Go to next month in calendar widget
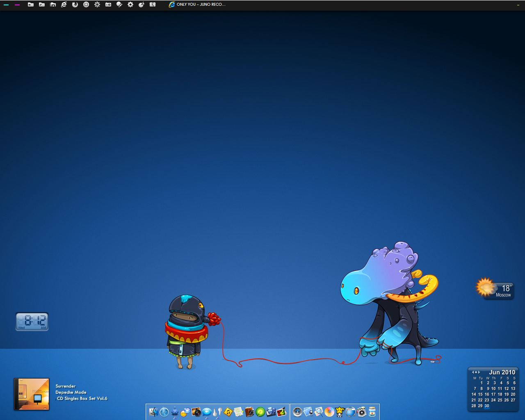525x420 pixels. (x=479, y=372)
